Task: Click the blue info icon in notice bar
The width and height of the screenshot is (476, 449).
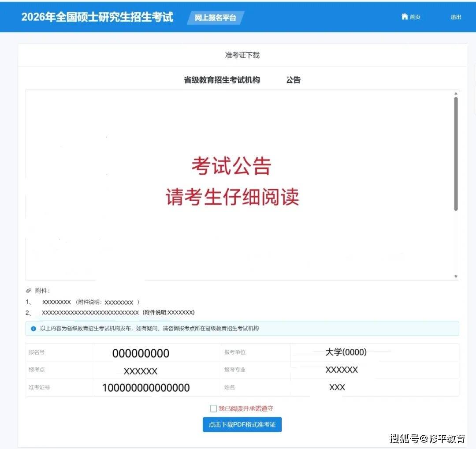Action: [33, 329]
